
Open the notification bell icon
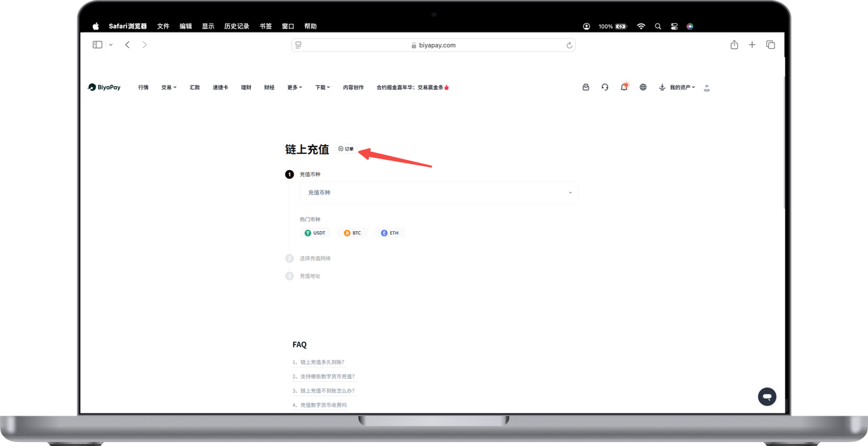pos(624,87)
